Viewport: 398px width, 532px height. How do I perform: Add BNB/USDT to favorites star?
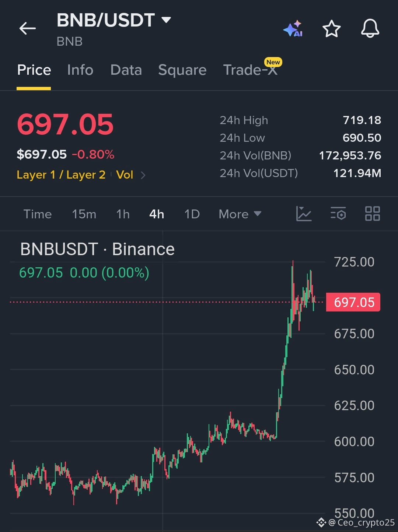pyautogui.click(x=331, y=29)
